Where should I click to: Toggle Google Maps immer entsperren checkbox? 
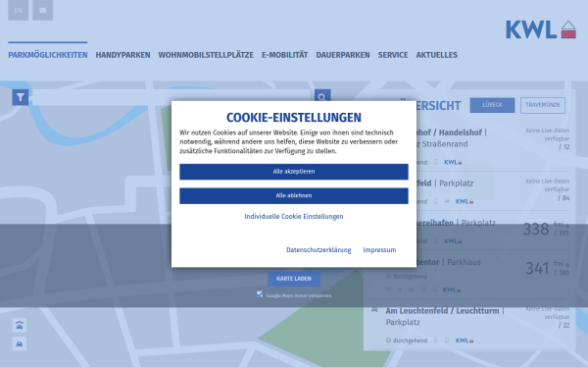point(260,294)
